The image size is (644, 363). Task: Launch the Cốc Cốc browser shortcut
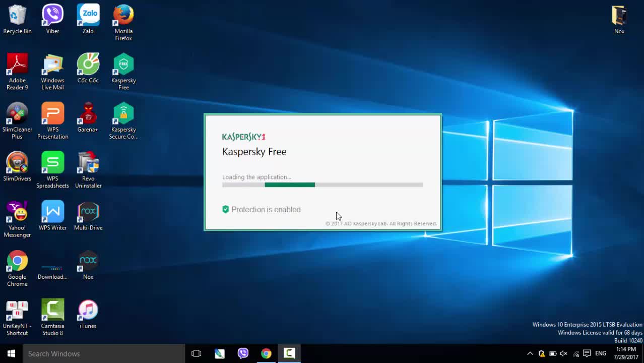(x=88, y=69)
